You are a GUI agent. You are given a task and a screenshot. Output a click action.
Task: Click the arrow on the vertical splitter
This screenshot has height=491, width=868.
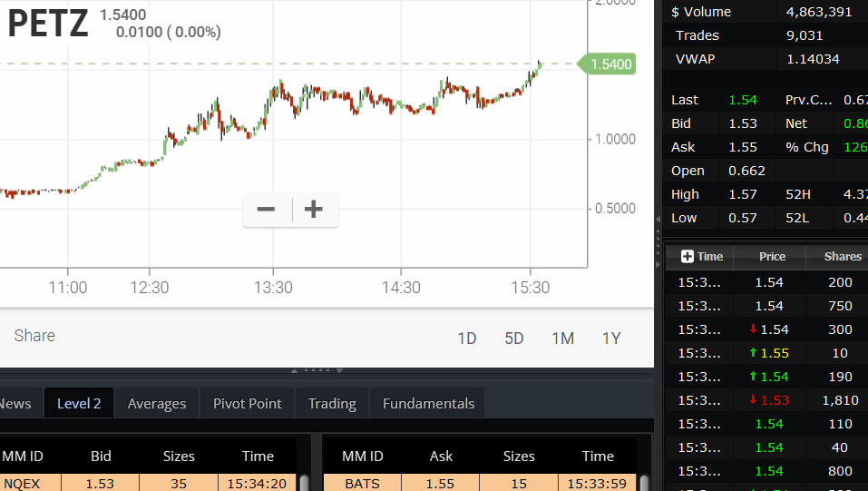point(658,219)
